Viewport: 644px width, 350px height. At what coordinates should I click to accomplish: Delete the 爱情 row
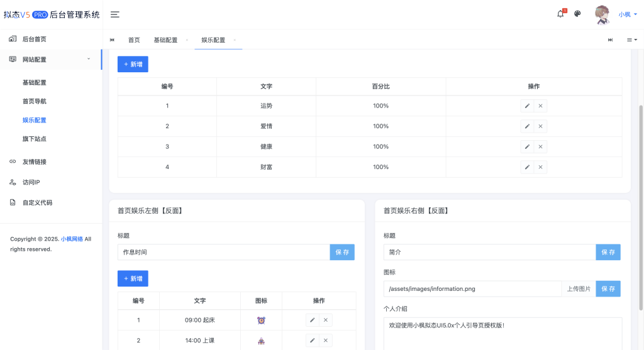(x=540, y=126)
